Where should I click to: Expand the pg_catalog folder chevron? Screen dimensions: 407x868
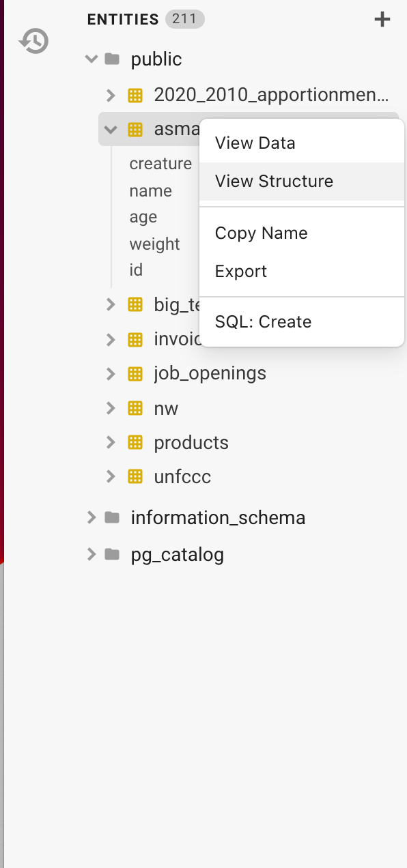pyautogui.click(x=92, y=555)
